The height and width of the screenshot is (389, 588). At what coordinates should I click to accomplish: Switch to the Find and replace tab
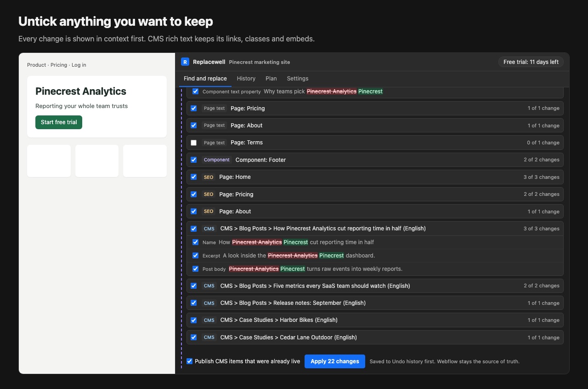tap(205, 79)
